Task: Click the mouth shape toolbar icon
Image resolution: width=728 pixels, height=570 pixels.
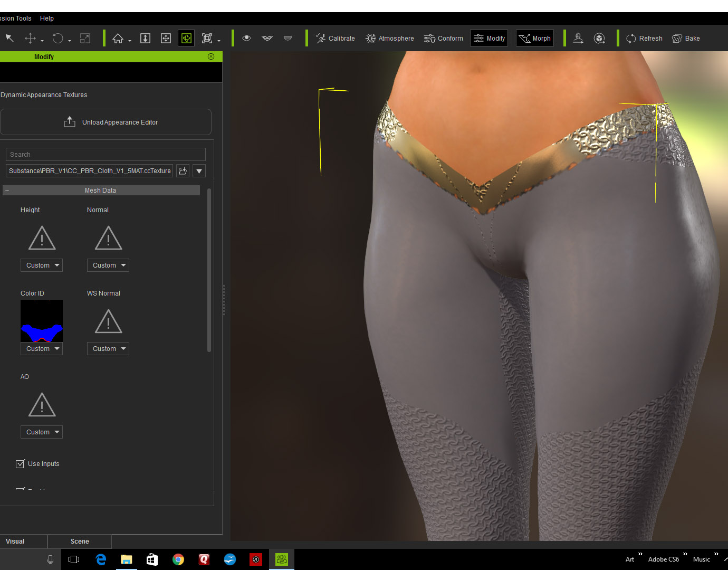Action: pyautogui.click(x=267, y=38)
